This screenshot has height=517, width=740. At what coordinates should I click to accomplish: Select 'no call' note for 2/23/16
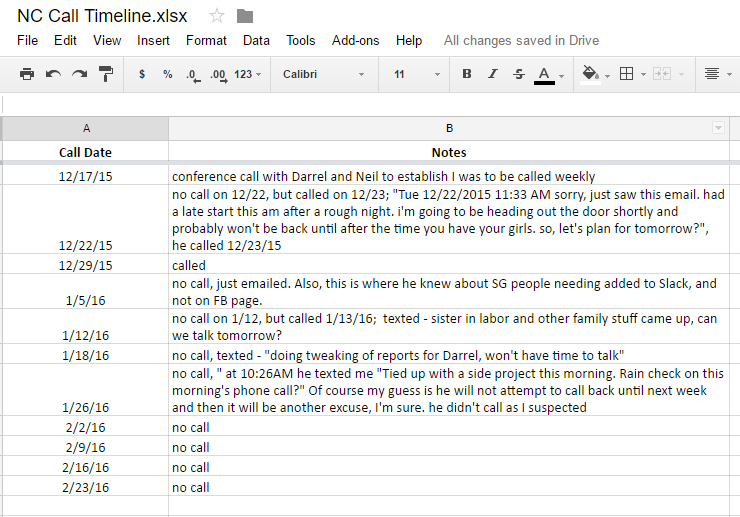tap(449, 486)
